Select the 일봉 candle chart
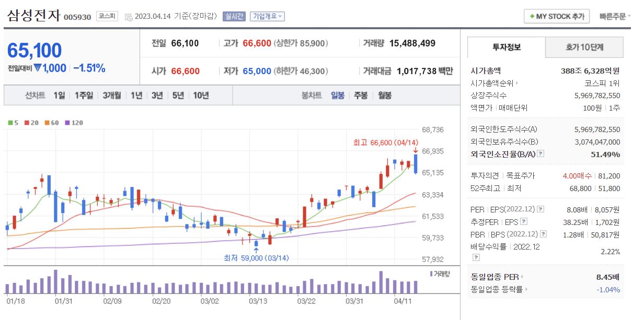Image resolution: width=644 pixels, height=320 pixels. pyautogui.click(x=338, y=95)
